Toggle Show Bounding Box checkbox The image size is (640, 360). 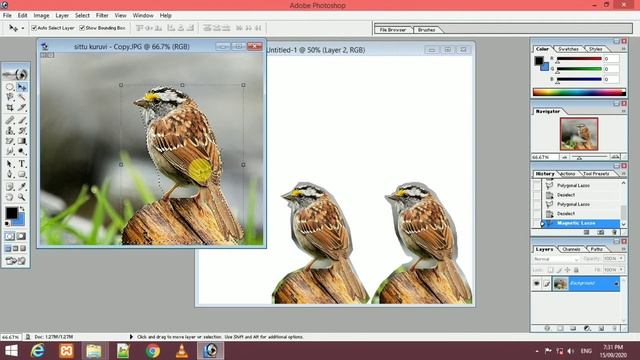point(82,28)
